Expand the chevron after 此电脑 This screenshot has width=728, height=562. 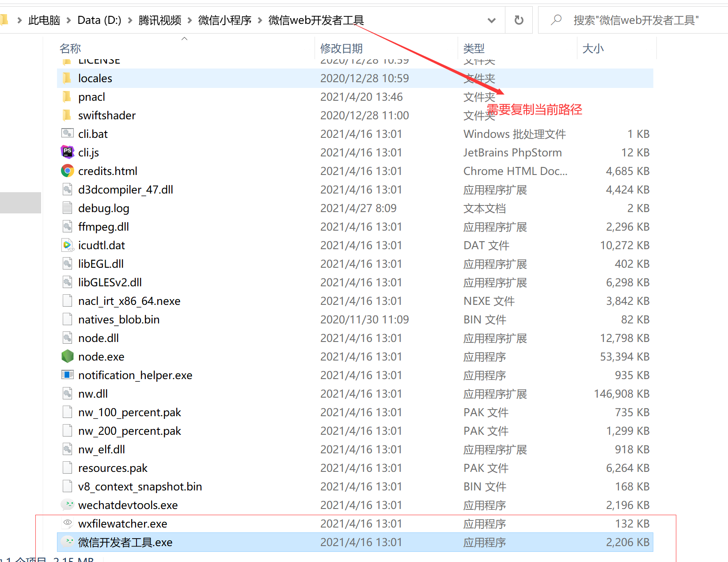coord(68,20)
